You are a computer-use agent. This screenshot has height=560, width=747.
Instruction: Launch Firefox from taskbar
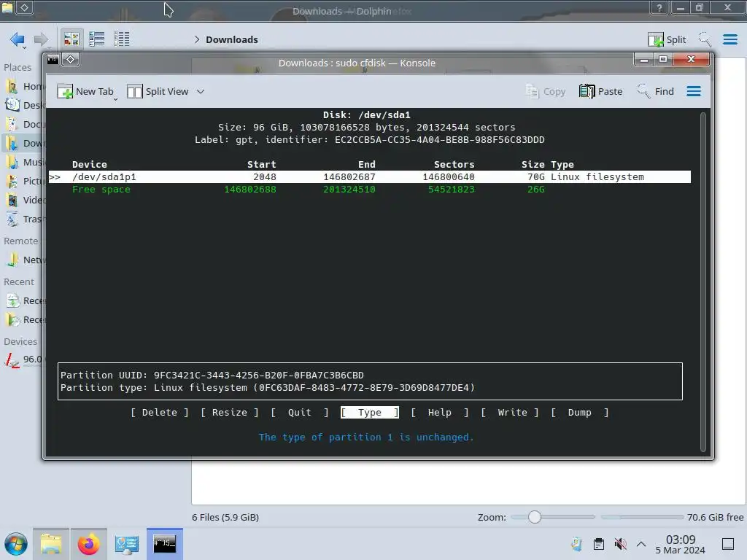[88, 544]
